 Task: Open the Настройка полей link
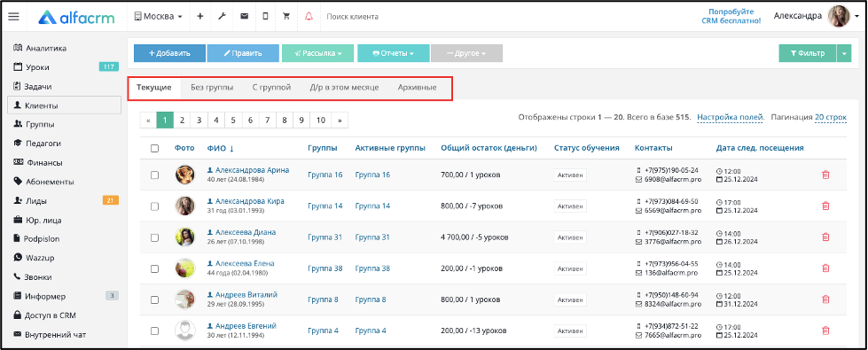tap(731, 117)
